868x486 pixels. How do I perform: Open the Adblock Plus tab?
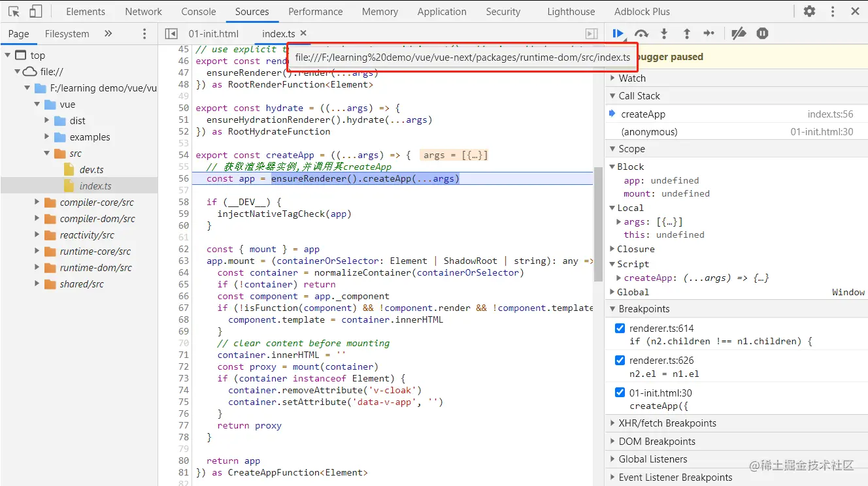pos(643,12)
